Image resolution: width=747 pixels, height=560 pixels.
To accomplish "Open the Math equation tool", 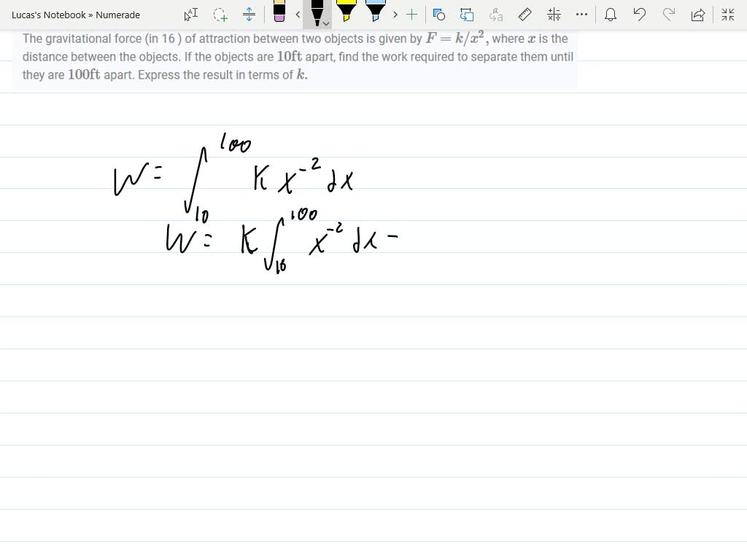I will [554, 15].
